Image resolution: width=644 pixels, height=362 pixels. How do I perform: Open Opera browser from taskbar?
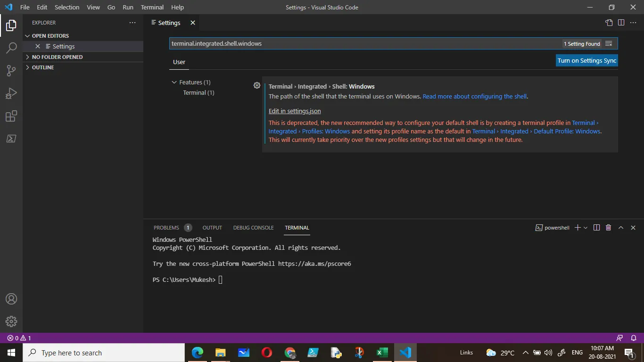[267, 353]
